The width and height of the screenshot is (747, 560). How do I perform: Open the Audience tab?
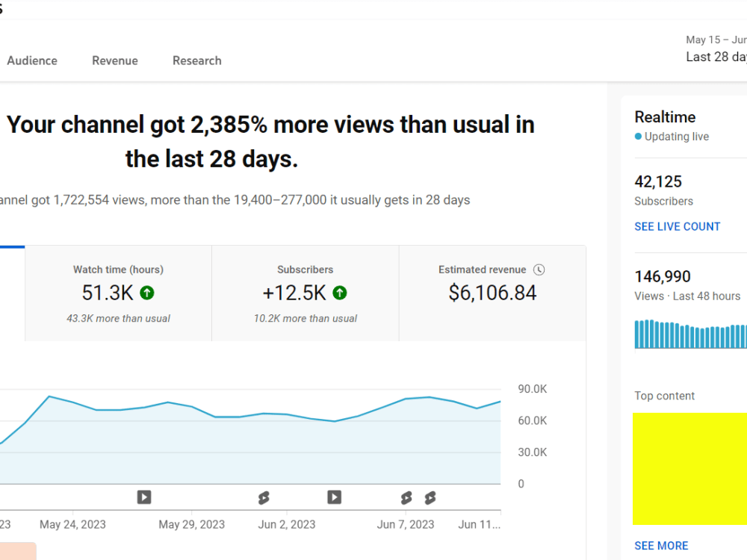32,61
